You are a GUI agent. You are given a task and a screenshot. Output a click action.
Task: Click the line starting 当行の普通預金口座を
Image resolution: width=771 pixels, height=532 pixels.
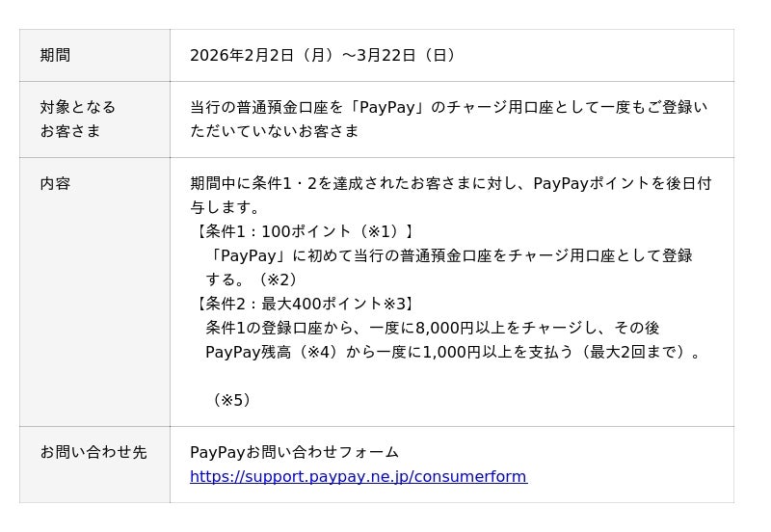tap(448, 107)
